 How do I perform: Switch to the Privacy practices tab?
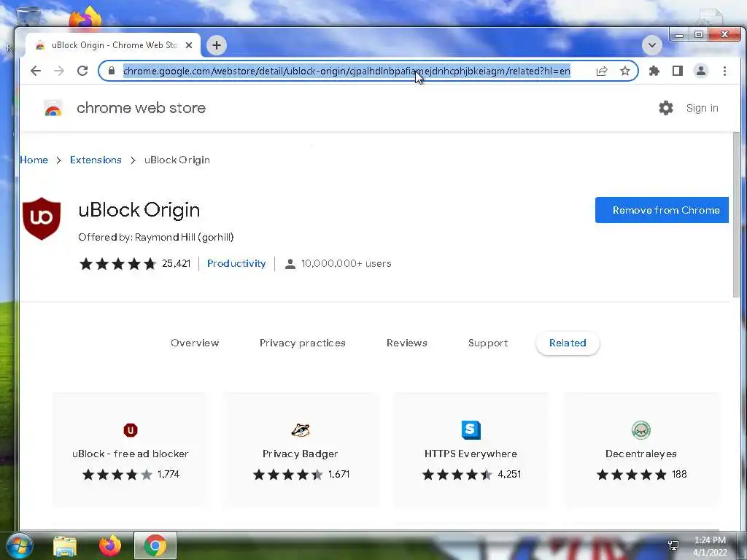pyautogui.click(x=303, y=343)
